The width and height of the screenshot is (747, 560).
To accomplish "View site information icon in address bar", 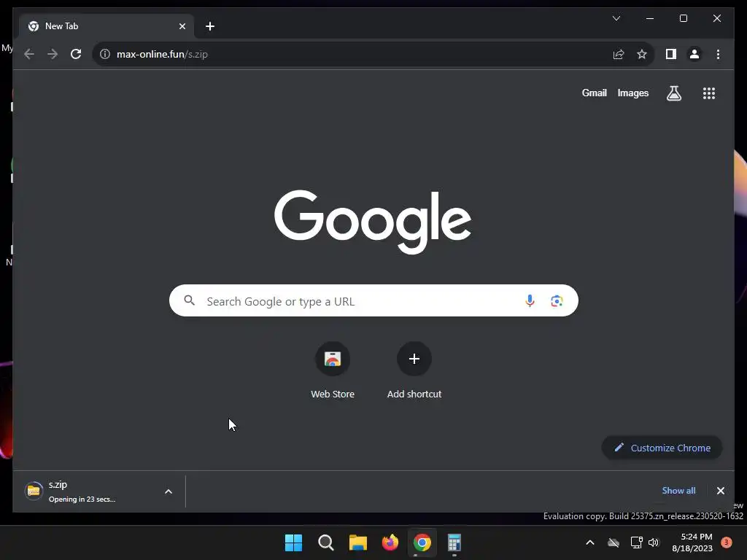I will 105,54.
